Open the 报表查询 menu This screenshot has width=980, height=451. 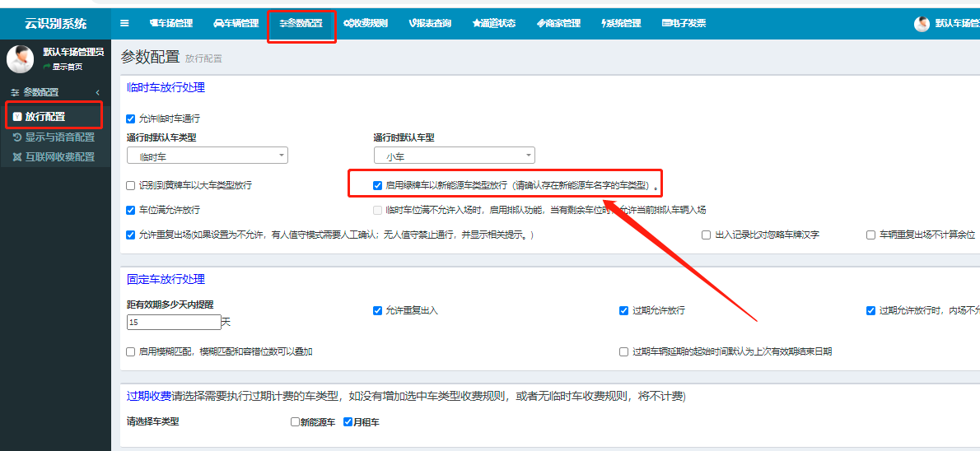[x=430, y=23]
